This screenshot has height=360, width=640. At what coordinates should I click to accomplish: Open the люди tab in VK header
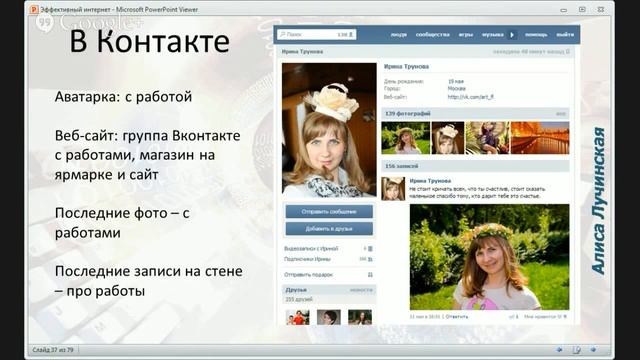tap(398, 35)
